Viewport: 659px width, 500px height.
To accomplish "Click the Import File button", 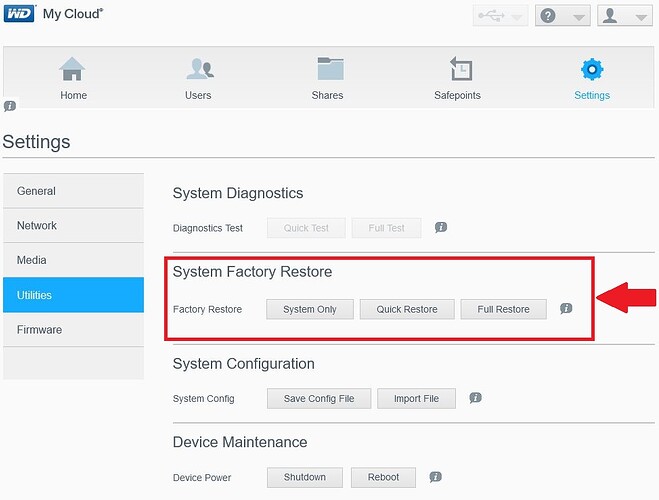I will click(416, 398).
